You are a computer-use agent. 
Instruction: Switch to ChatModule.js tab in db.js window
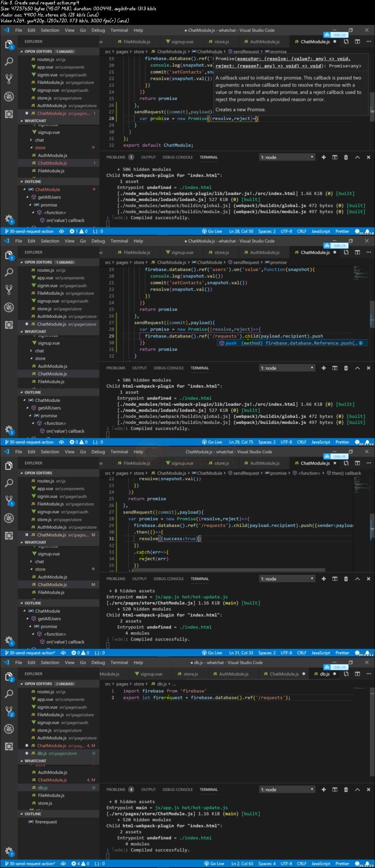click(284, 674)
